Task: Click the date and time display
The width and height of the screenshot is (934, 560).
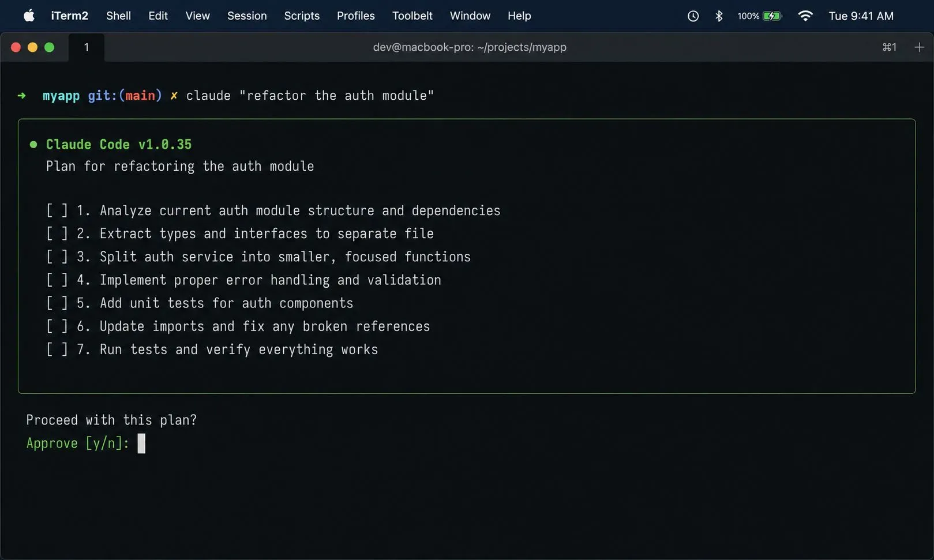Action: [x=861, y=16]
